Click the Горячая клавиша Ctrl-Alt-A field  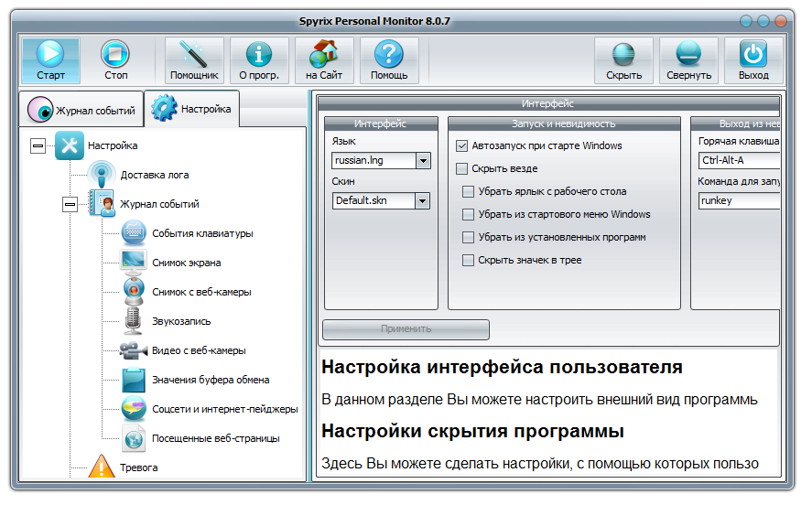coord(739,160)
